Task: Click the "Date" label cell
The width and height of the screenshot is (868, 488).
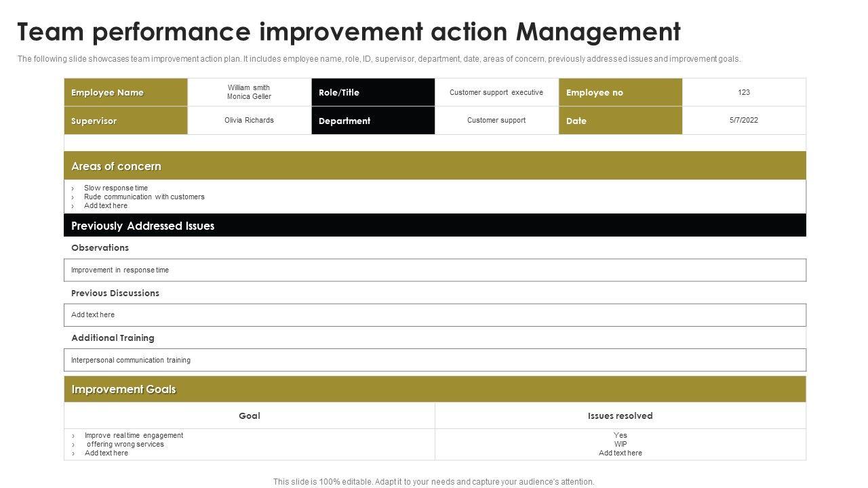Action: [620, 121]
